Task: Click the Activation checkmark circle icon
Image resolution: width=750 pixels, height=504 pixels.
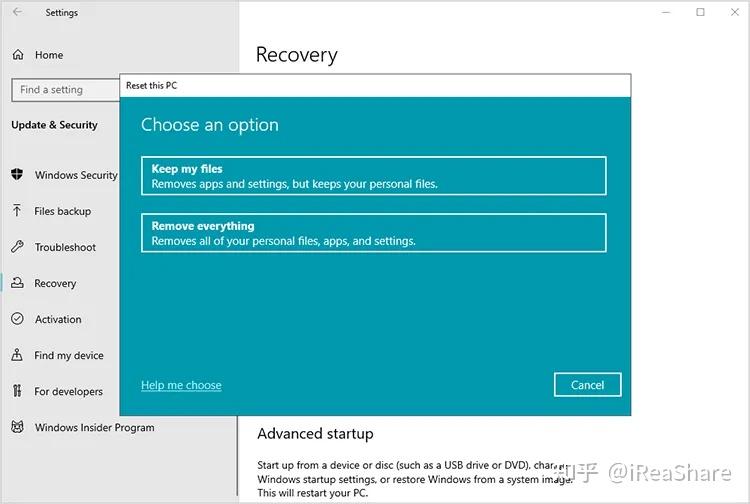Action: coord(17,318)
